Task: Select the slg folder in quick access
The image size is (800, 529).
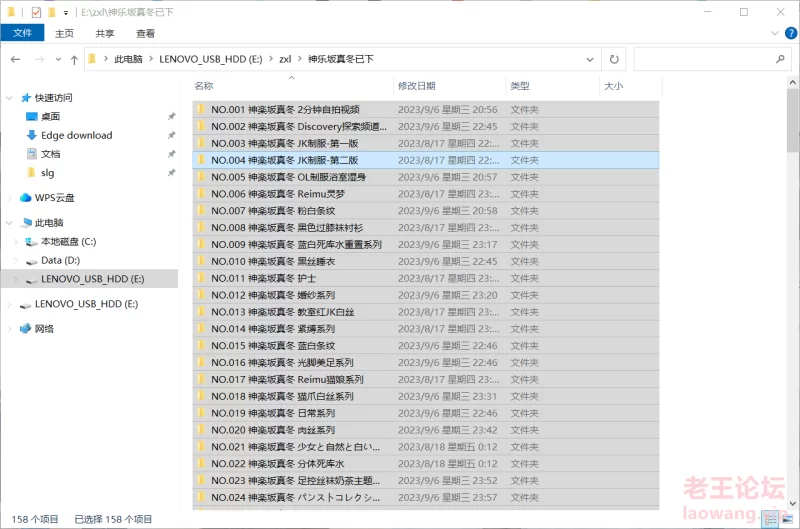Action: (x=47, y=173)
